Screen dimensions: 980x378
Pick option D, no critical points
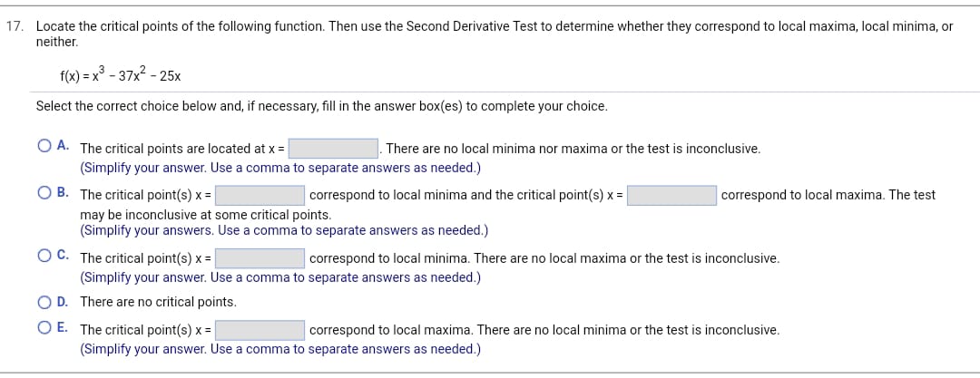coord(44,303)
